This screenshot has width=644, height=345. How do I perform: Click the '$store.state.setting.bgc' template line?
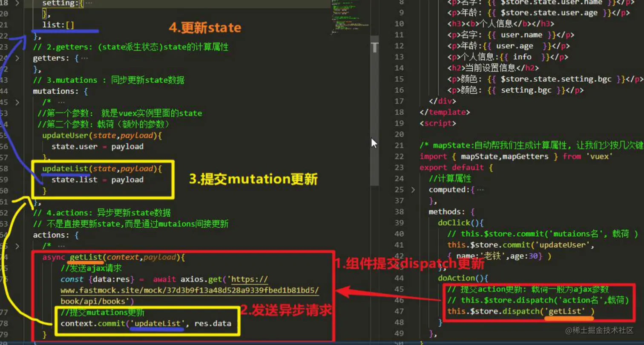point(545,79)
